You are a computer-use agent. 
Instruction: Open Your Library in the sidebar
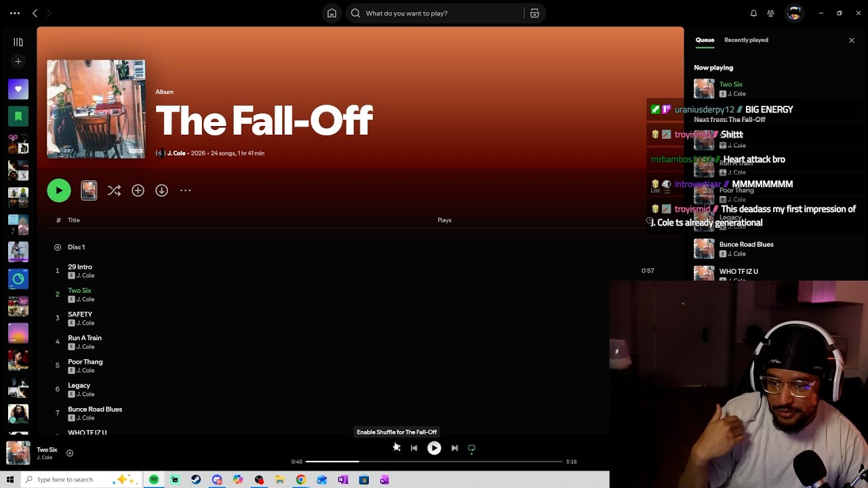tap(18, 42)
